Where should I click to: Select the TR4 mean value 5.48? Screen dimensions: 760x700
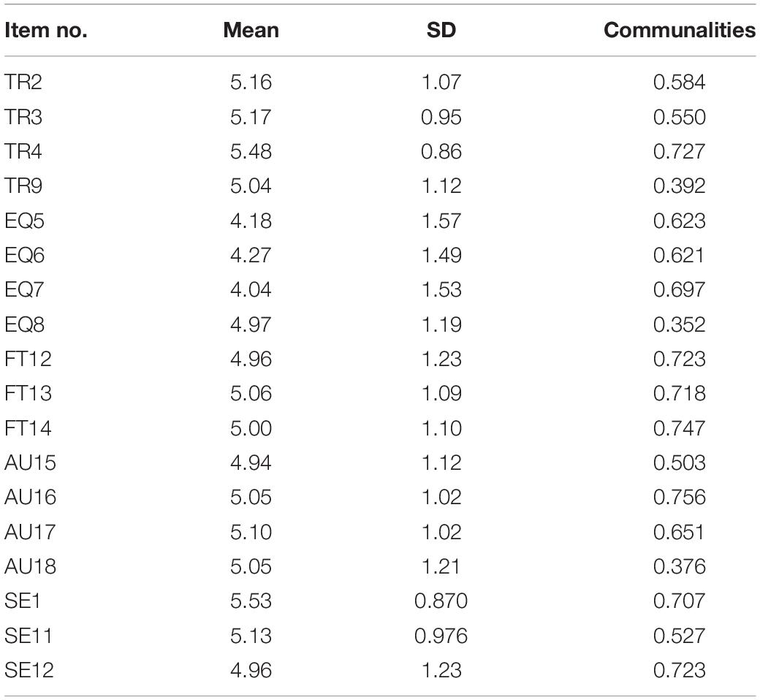(251, 151)
